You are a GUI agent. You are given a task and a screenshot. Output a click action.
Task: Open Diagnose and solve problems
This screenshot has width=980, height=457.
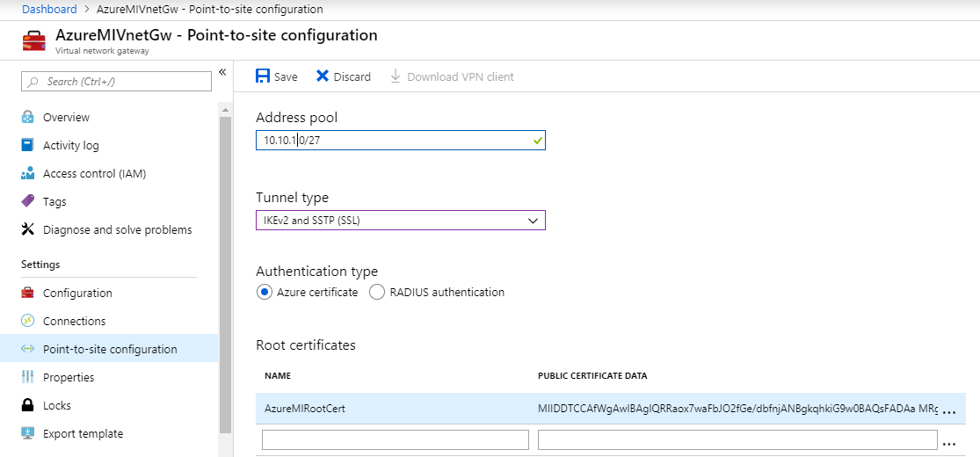118,229
